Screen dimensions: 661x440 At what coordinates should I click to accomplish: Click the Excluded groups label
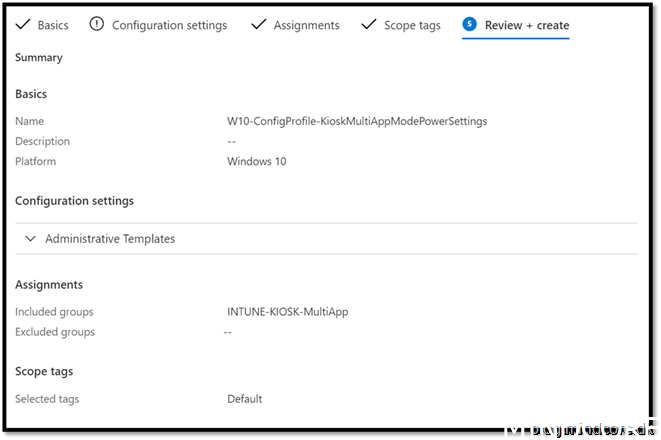coord(55,332)
